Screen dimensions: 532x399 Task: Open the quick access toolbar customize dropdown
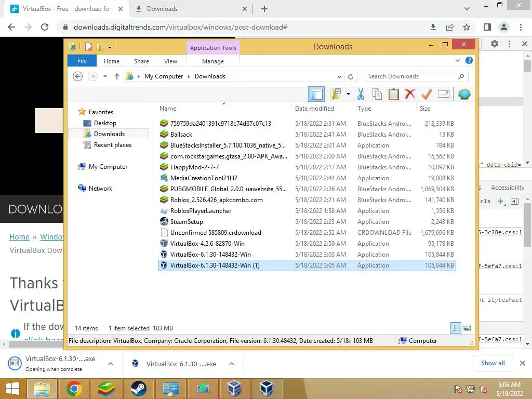tap(110, 47)
